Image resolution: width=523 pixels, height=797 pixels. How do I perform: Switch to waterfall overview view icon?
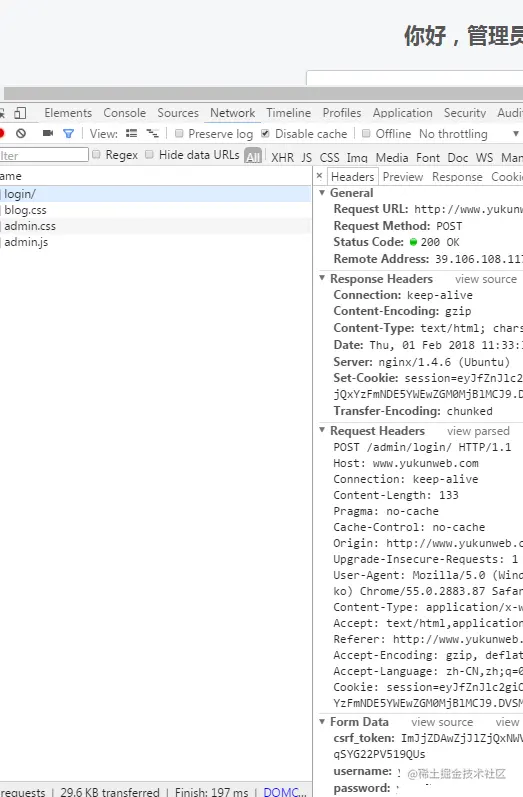coord(152,134)
